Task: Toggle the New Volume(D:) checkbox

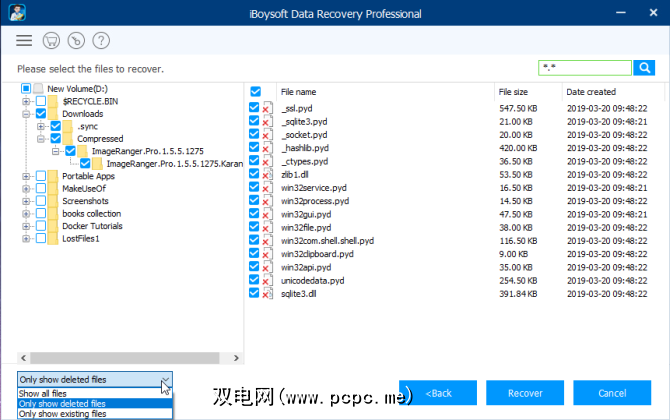Action: 26,88
